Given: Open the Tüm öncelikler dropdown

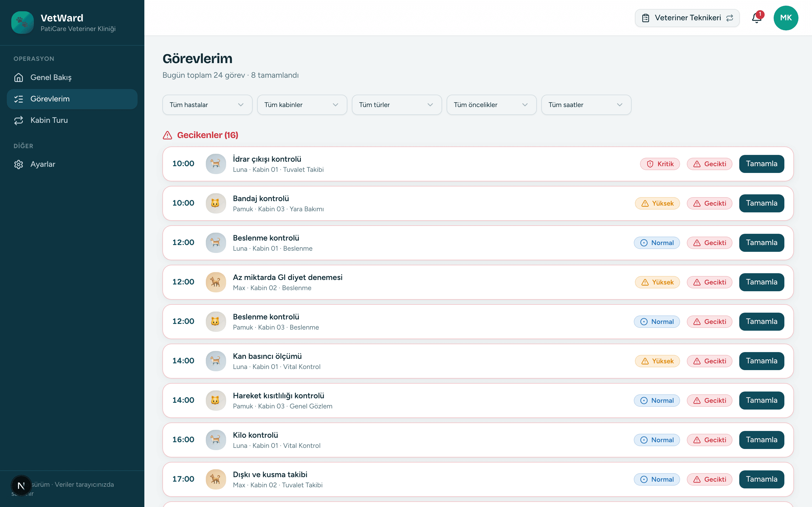Looking at the screenshot, I should (491, 105).
